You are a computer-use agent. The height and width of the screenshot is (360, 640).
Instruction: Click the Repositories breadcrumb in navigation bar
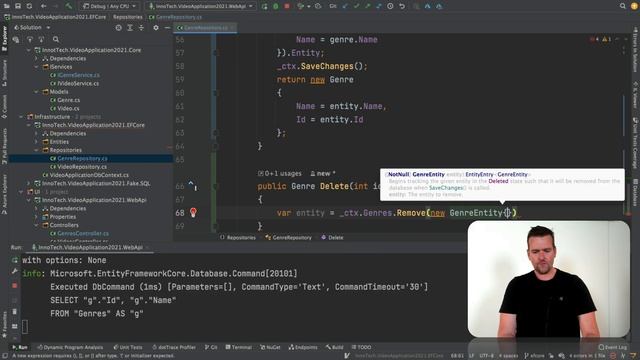coord(128,17)
